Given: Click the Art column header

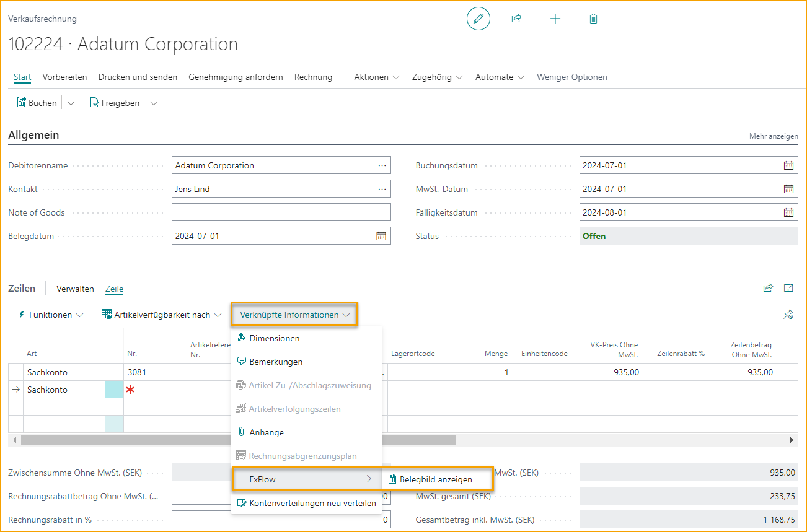Looking at the screenshot, I should (32, 354).
